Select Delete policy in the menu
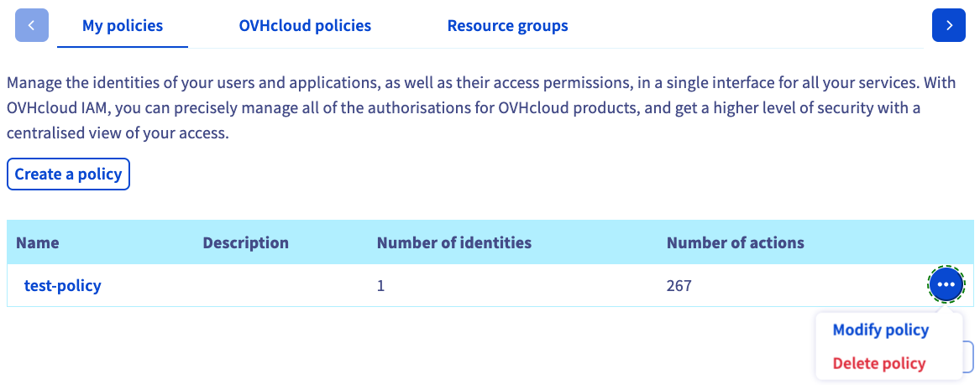This screenshot has height=385, width=980. point(878,363)
